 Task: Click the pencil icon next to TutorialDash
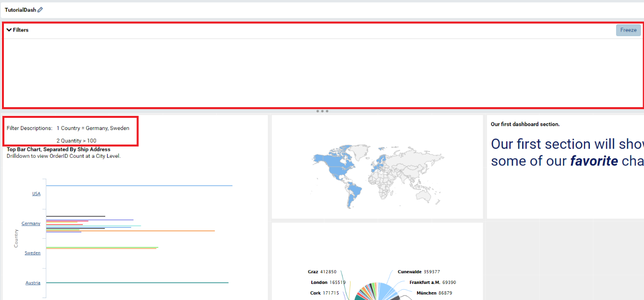coord(40,10)
